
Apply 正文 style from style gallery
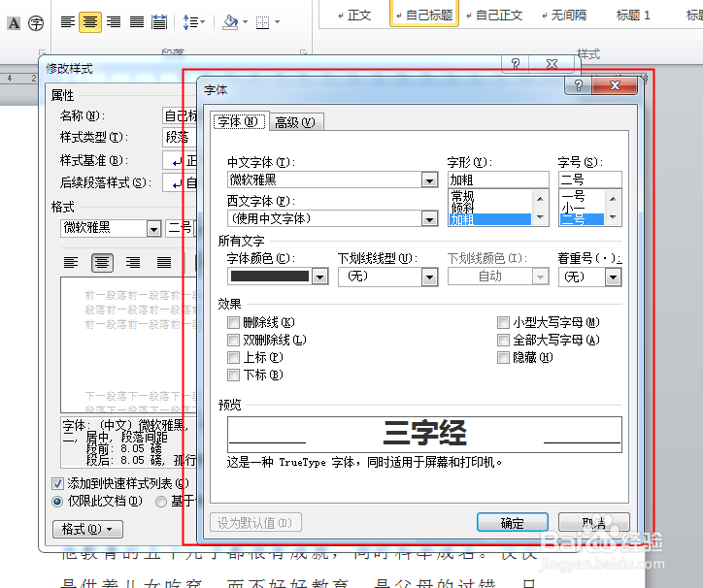click(x=354, y=16)
